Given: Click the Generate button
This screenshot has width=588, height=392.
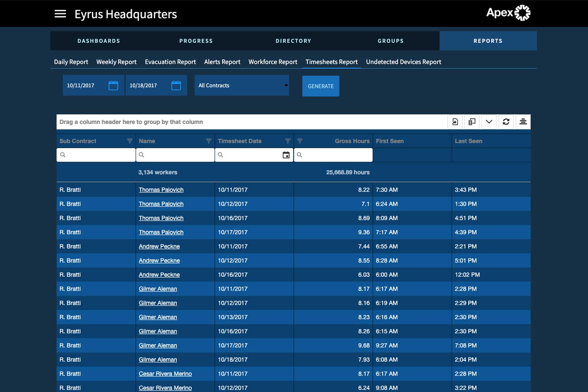Looking at the screenshot, I should coord(320,86).
